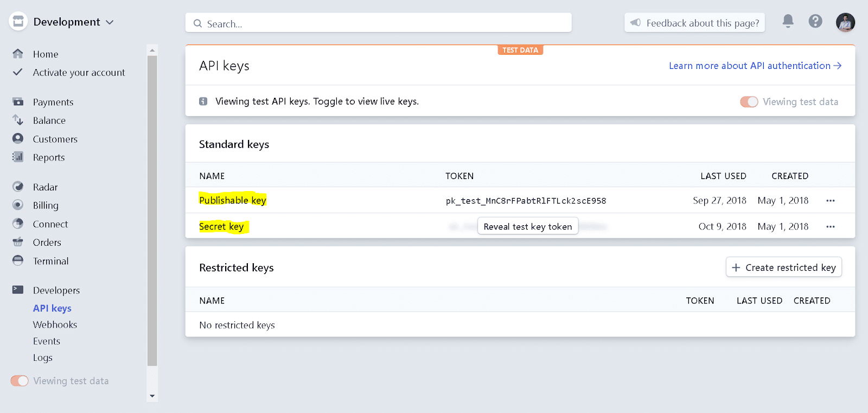Click the info icon beside Viewing test API keys
The image size is (868, 413).
click(203, 101)
